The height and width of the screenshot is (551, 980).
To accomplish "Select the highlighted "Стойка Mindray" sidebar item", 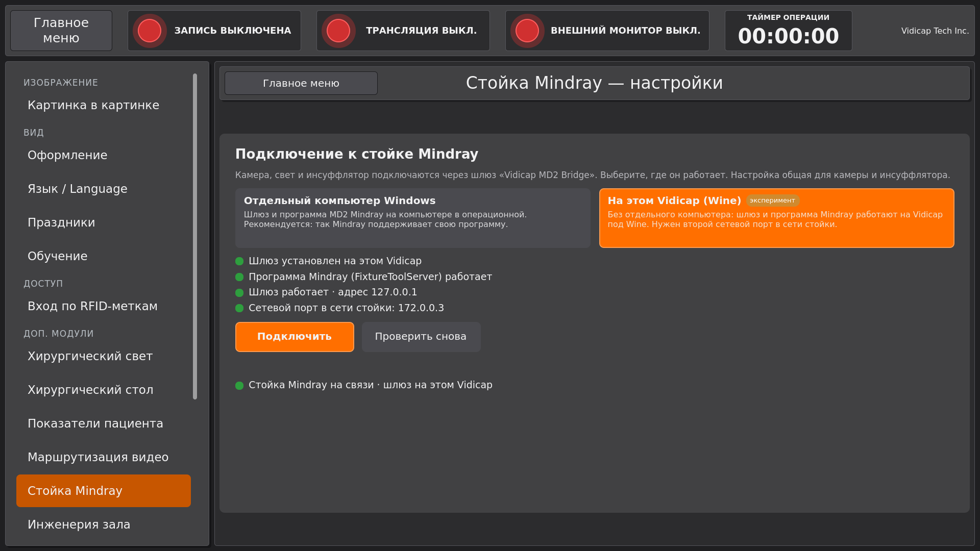I will 104,491.
